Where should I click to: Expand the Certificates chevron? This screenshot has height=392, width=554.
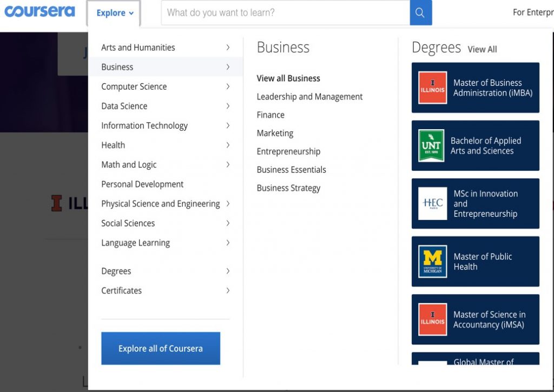click(x=228, y=290)
